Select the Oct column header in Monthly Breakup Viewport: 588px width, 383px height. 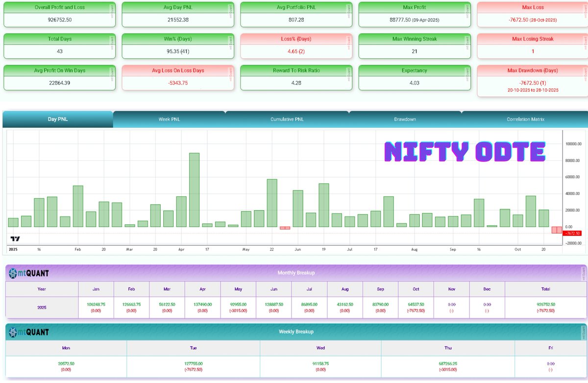416,289
